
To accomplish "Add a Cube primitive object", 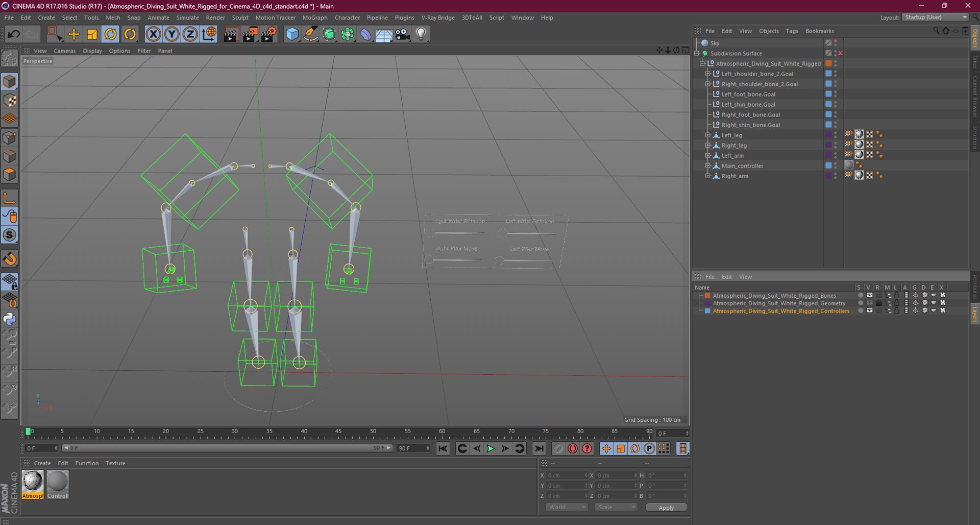I will [292, 34].
